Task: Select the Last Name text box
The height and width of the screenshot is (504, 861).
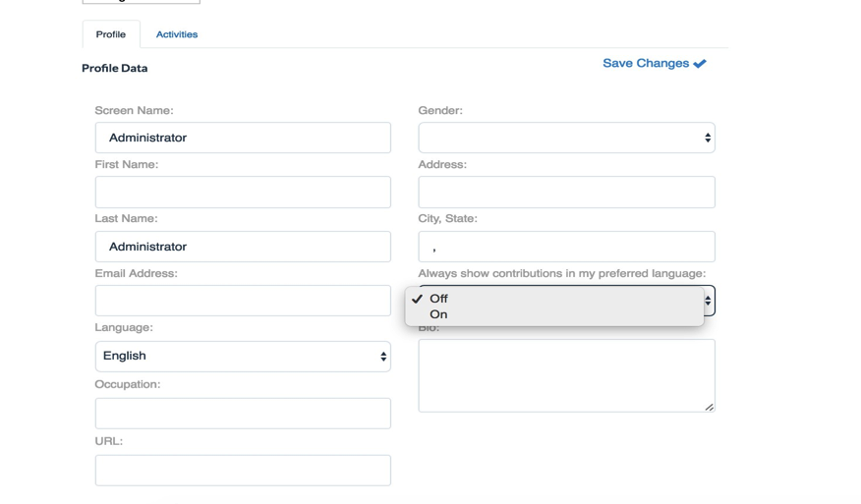Action: [x=243, y=247]
